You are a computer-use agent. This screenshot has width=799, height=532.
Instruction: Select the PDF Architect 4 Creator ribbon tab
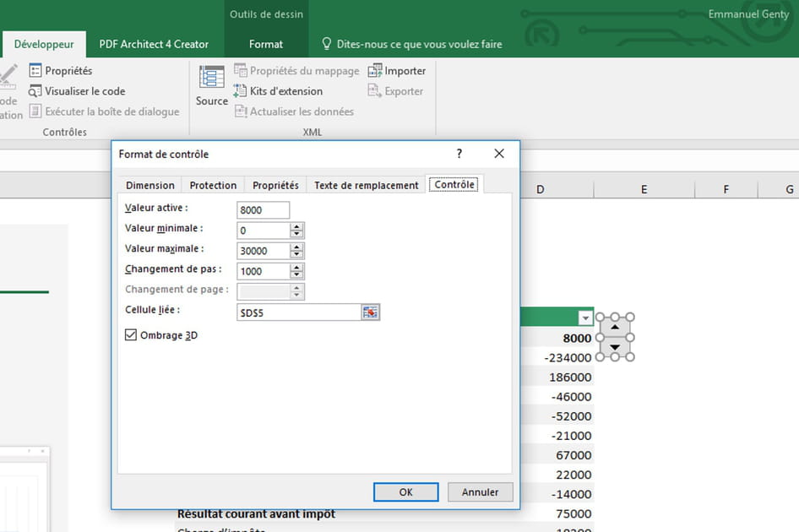154,44
